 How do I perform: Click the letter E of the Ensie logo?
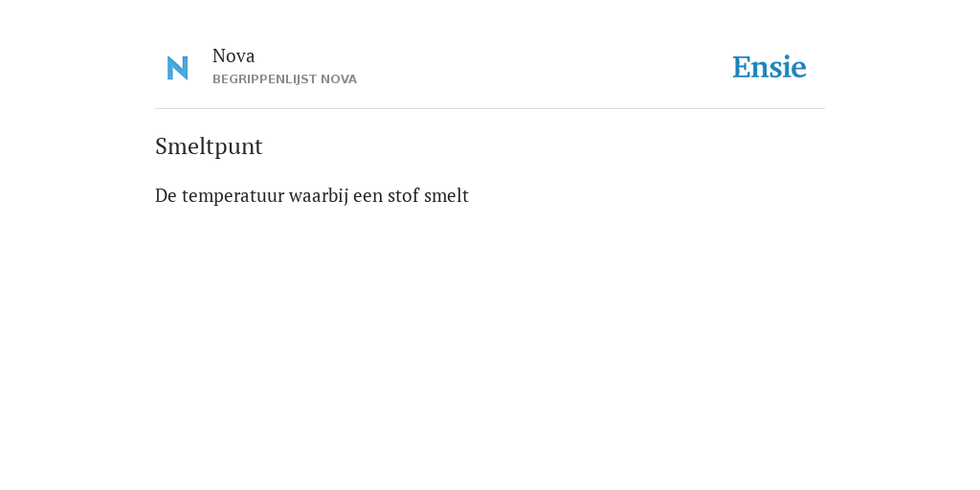click(x=742, y=68)
